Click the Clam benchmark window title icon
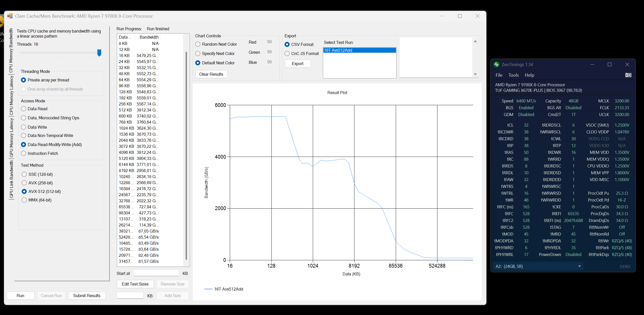 [10, 16]
